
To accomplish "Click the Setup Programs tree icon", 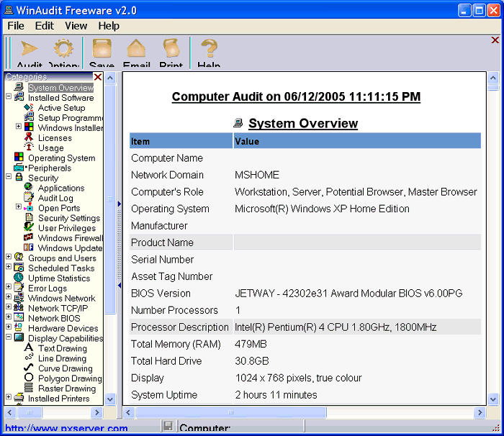I will [29, 117].
